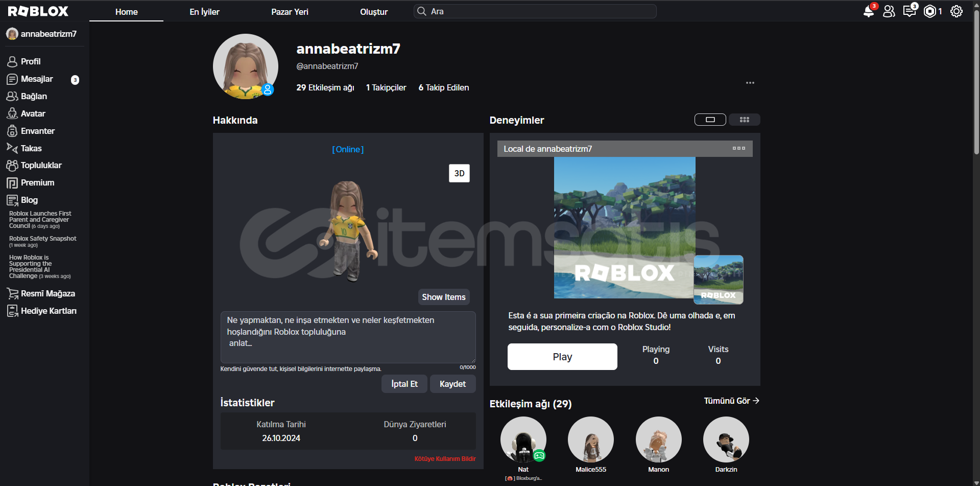980x486 pixels.
Task: Open Takas trade page in sidebar
Action: tap(31, 148)
